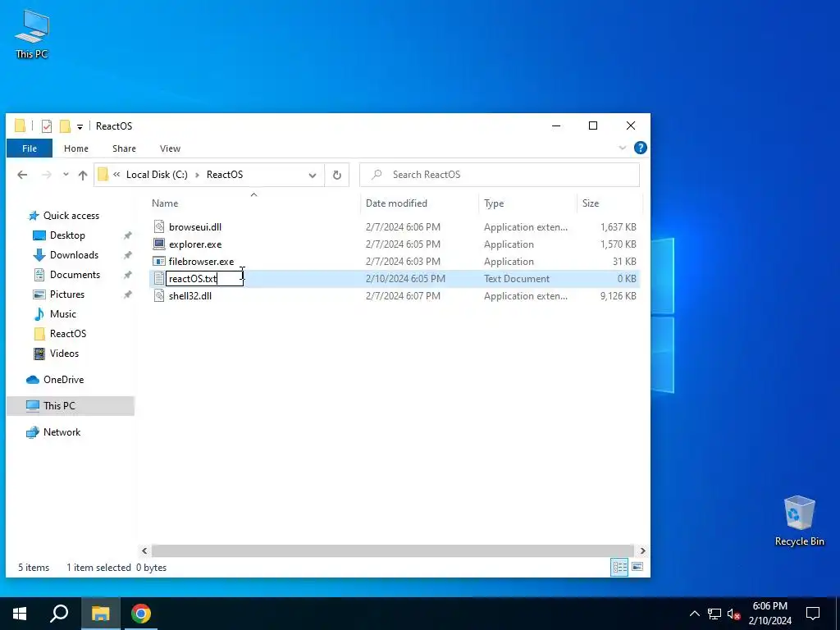This screenshot has height=630, width=840.
Task: Switch to Details view layout
Action: tap(620, 568)
